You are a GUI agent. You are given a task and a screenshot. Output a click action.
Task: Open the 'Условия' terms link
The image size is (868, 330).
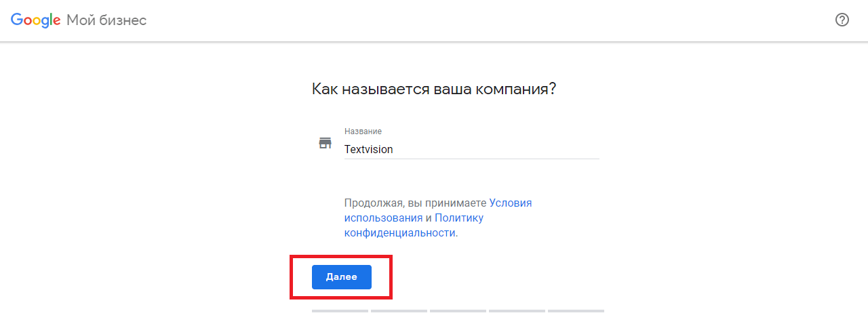click(511, 203)
